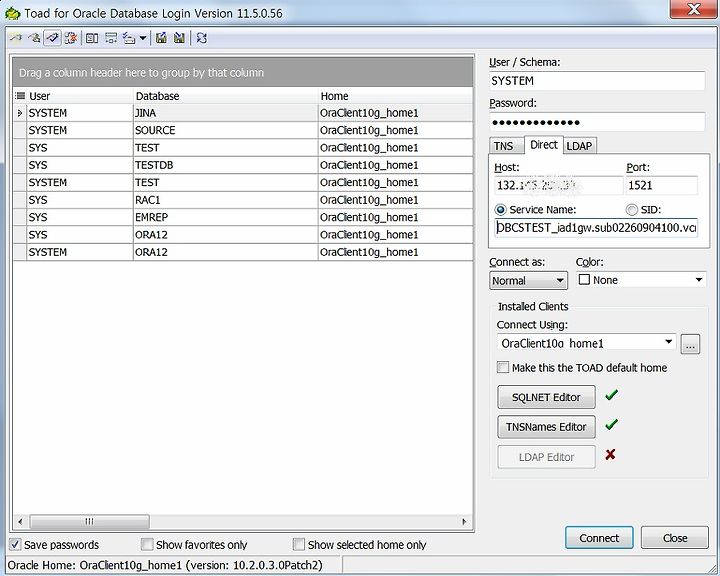Screen dimensions: 720x576
Task: Select the SID radio button
Action: pos(632,210)
